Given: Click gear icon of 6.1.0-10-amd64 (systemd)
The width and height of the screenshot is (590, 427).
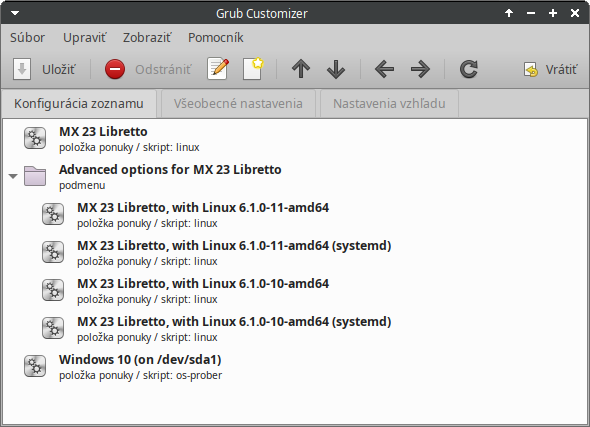Looking at the screenshot, I should [x=53, y=328].
